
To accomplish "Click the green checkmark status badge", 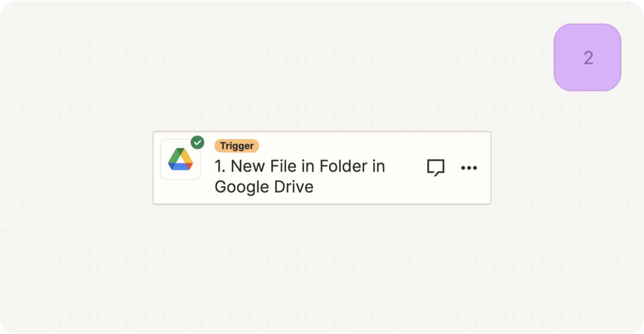I will pyautogui.click(x=197, y=143).
